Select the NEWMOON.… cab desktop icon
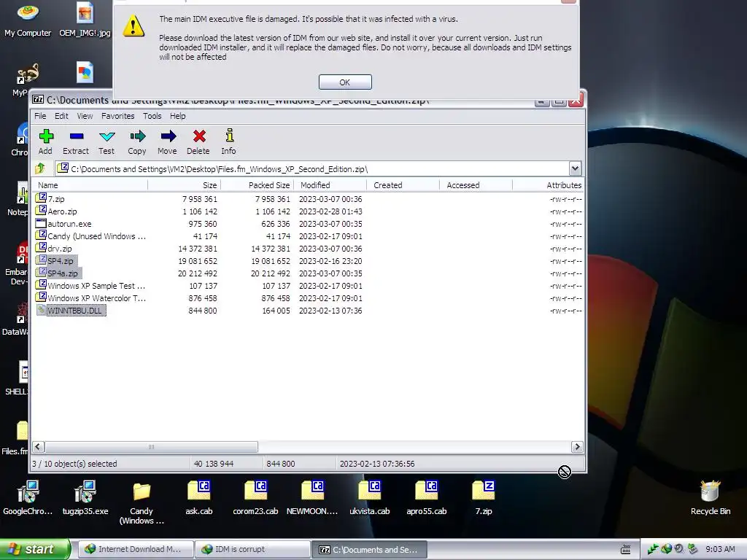Viewport: 747px width, 560px height. click(x=312, y=498)
